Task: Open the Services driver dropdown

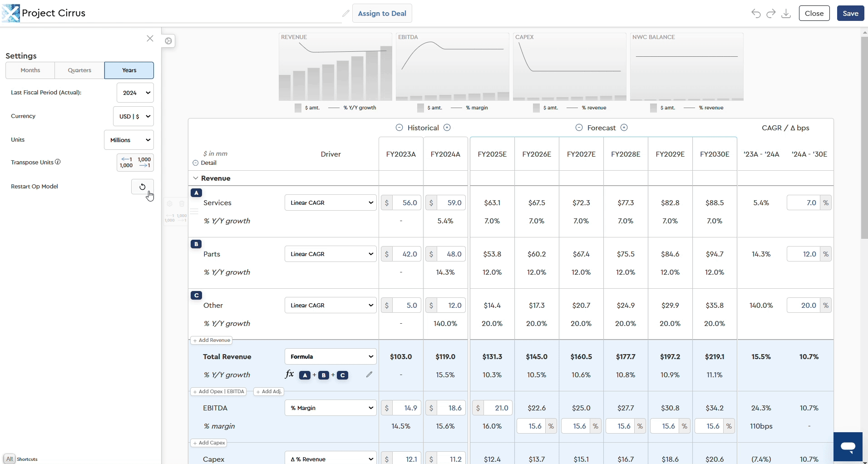Action: (330, 202)
